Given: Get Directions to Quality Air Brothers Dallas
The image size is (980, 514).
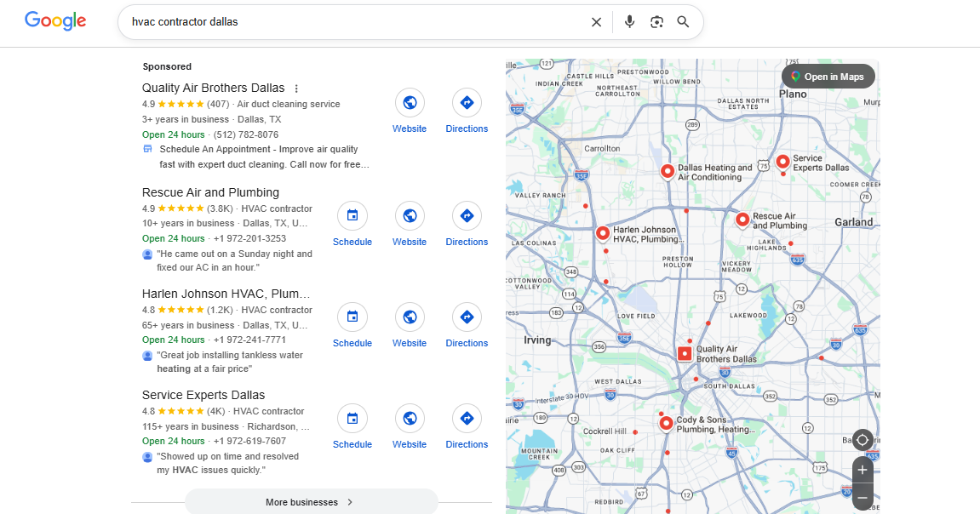Looking at the screenshot, I should (467, 111).
